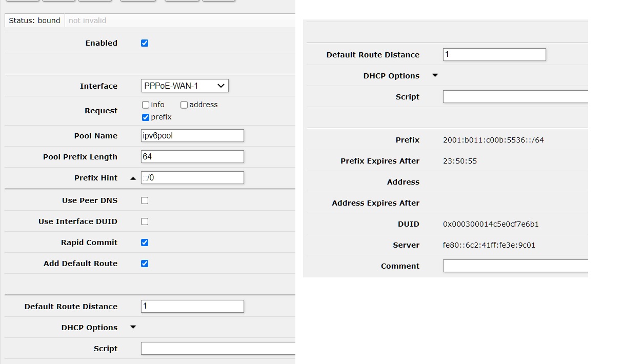
Task: Uncheck the prefix Request option
Action: (146, 117)
